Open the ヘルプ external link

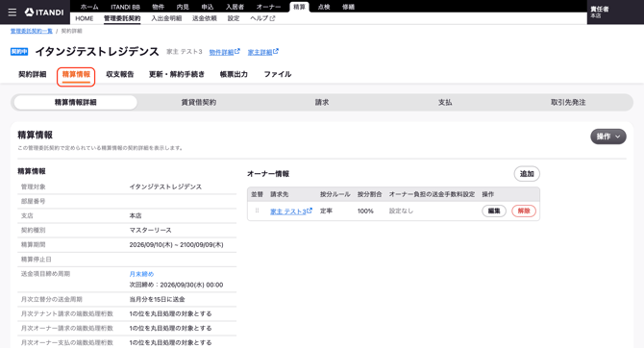point(262,18)
